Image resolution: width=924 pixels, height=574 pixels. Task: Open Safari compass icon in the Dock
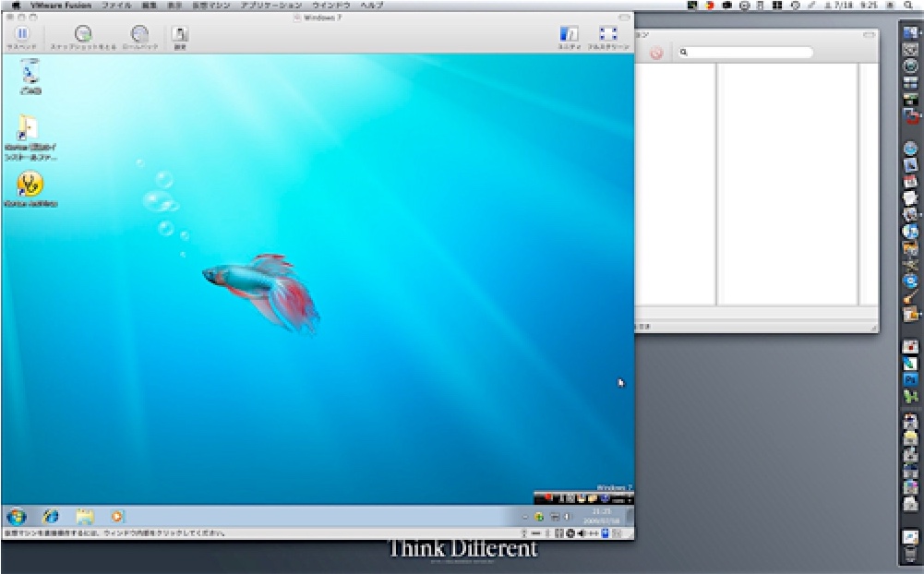tap(911, 148)
